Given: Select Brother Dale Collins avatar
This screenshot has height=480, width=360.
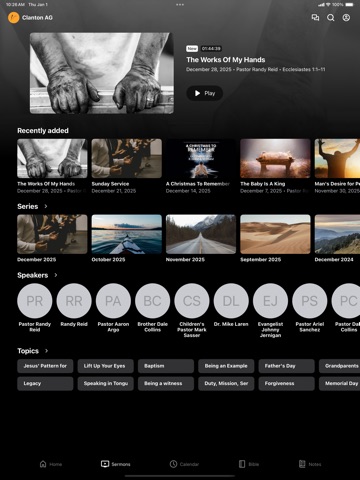Looking at the screenshot, I should pyautogui.click(x=153, y=301).
